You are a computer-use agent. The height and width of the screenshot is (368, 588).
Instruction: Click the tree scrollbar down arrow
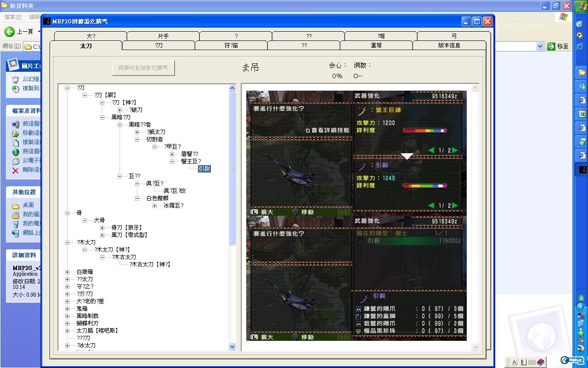232,347
